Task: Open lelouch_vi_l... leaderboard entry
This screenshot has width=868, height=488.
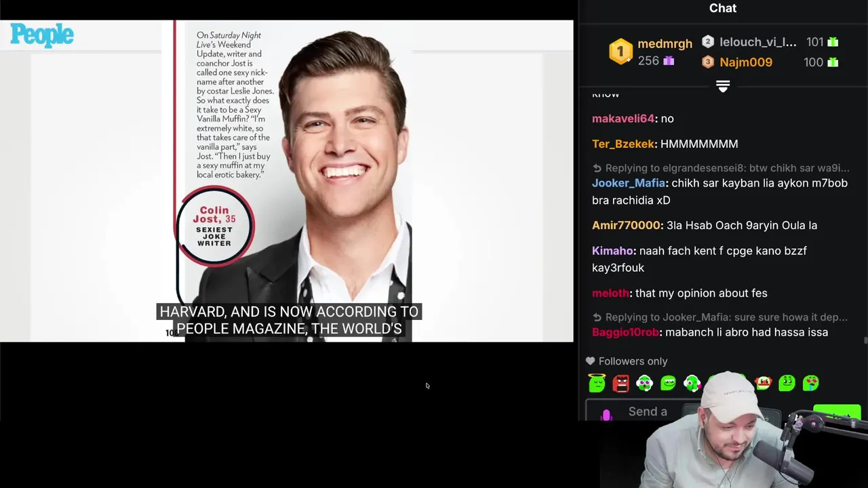Action: pyautogui.click(x=757, y=42)
